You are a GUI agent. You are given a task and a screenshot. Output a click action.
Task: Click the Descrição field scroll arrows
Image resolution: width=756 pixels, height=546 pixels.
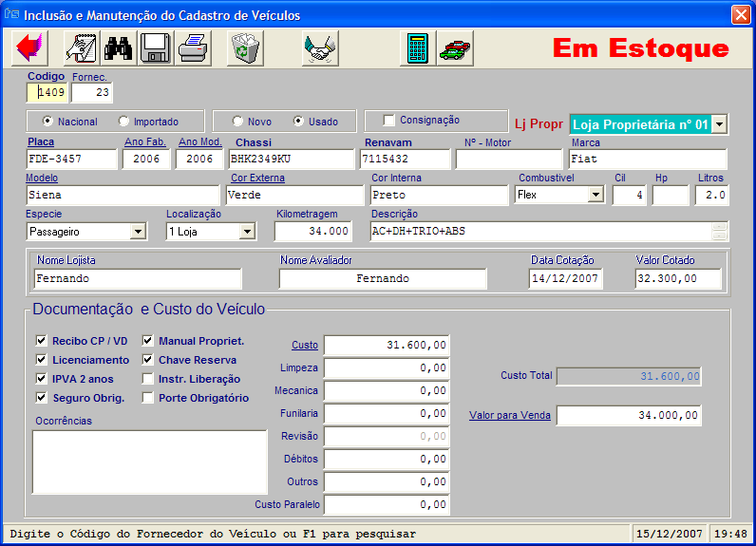pyautogui.click(x=719, y=232)
